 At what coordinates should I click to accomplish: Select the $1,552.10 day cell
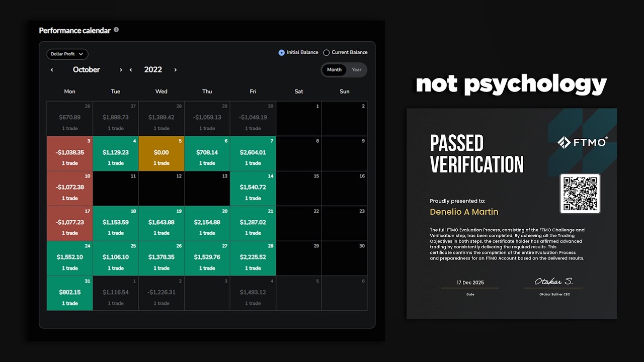tap(70, 258)
